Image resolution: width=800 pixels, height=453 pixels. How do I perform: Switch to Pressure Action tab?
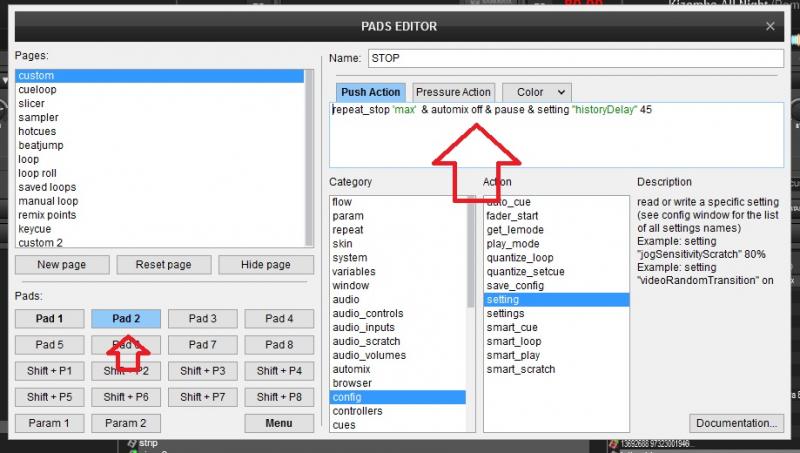click(453, 92)
